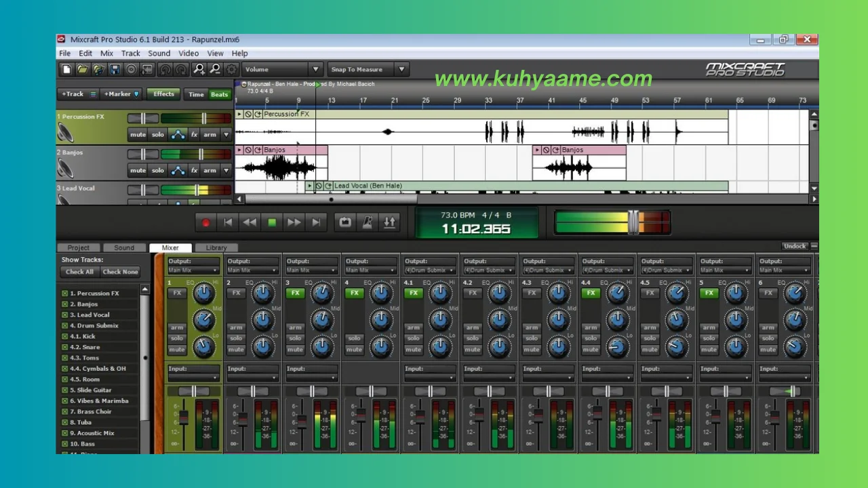The width and height of the screenshot is (868, 488).
Task: Click the mute-clip icon on Percussion FX clip
Action: pos(248,114)
